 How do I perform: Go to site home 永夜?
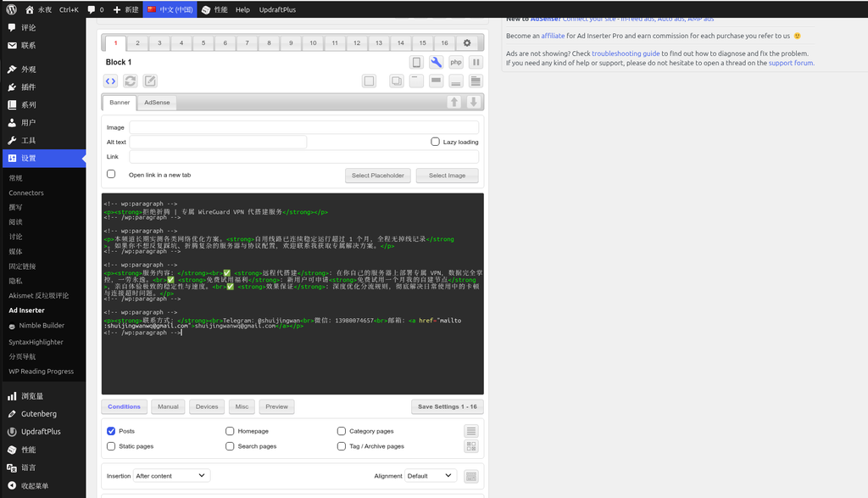coord(39,9)
